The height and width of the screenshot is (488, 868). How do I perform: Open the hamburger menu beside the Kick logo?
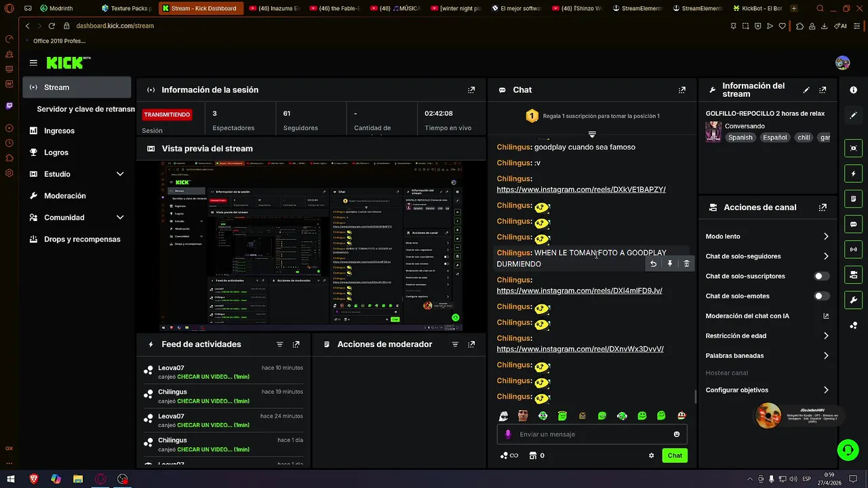pyautogui.click(x=33, y=63)
